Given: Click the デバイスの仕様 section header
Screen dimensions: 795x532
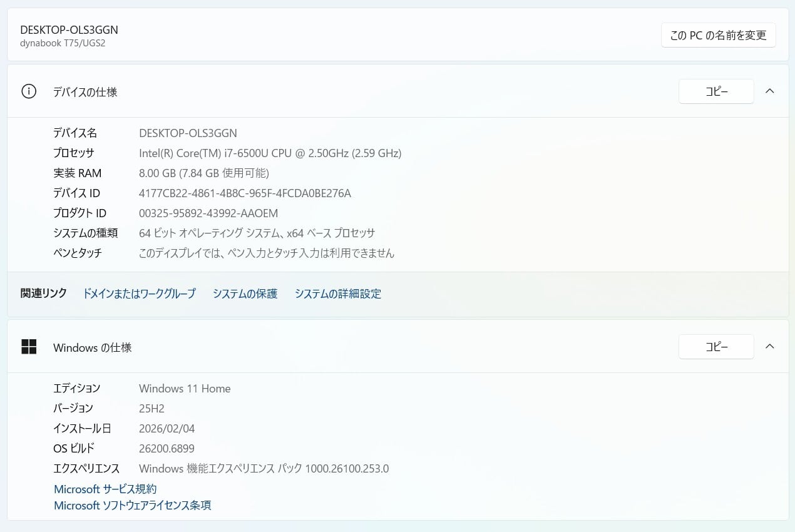Looking at the screenshot, I should point(398,91).
